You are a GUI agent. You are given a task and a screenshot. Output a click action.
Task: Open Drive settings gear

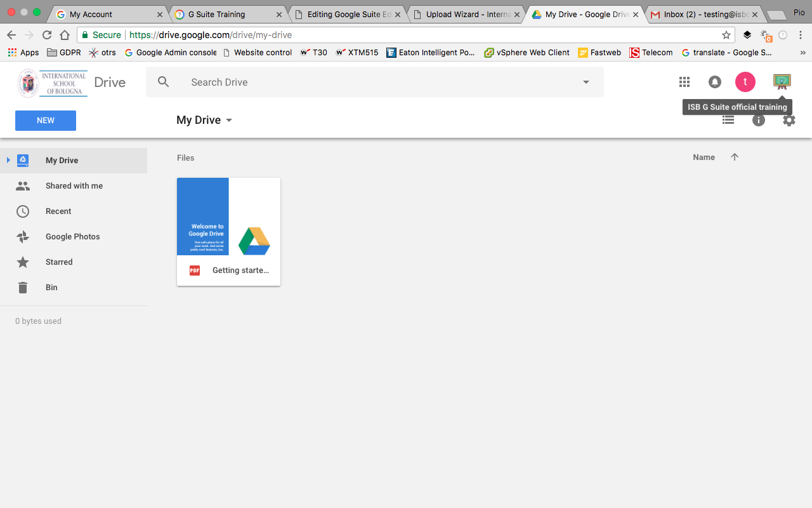[x=789, y=120]
